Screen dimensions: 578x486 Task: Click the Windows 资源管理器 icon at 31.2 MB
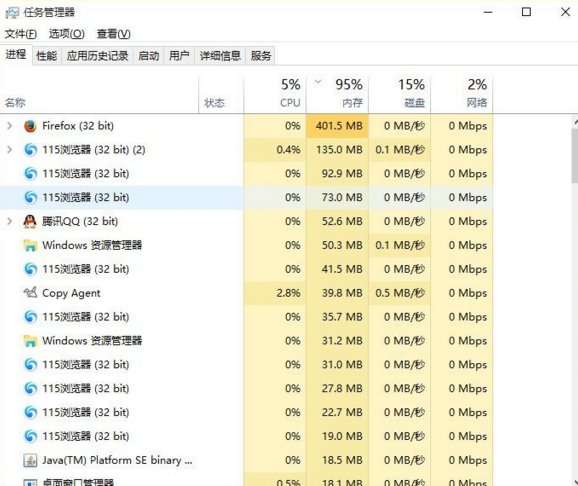(30, 341)
